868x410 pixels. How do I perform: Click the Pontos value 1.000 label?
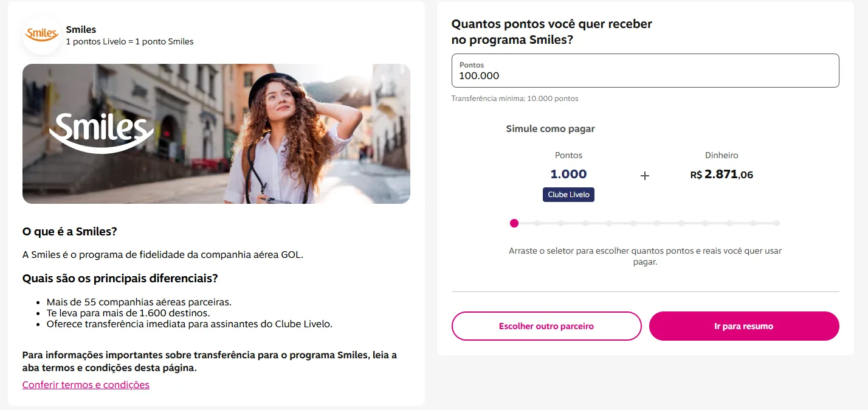568,174
